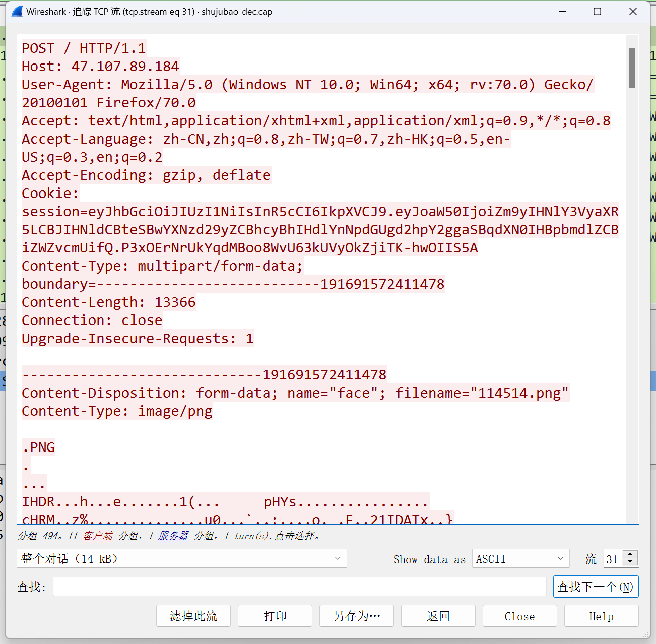This screenshot has height=644, width=656.
Task: Select the Host: 47.107.89.184 line
Action: click(100, 67)
